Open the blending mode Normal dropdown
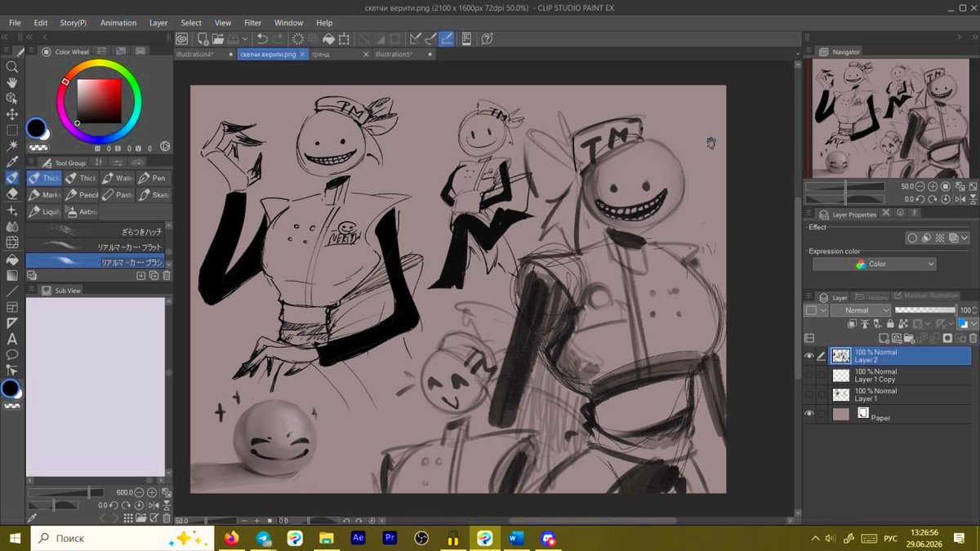This screenshot has height=551, width=980. (862, 310)
